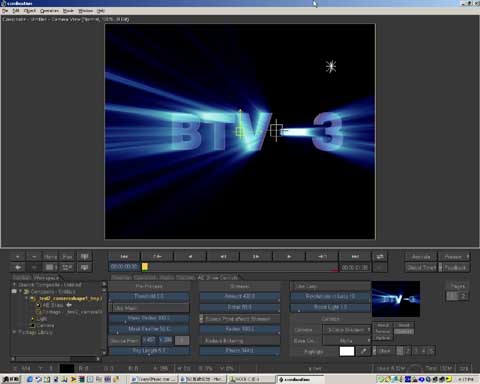Toggle the loop playback mode icon

[x=380, y=256]
